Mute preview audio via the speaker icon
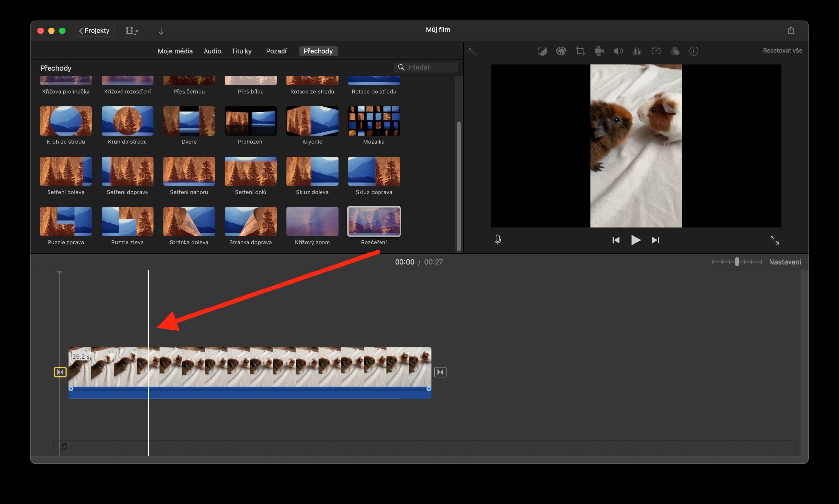 (618, 51)
